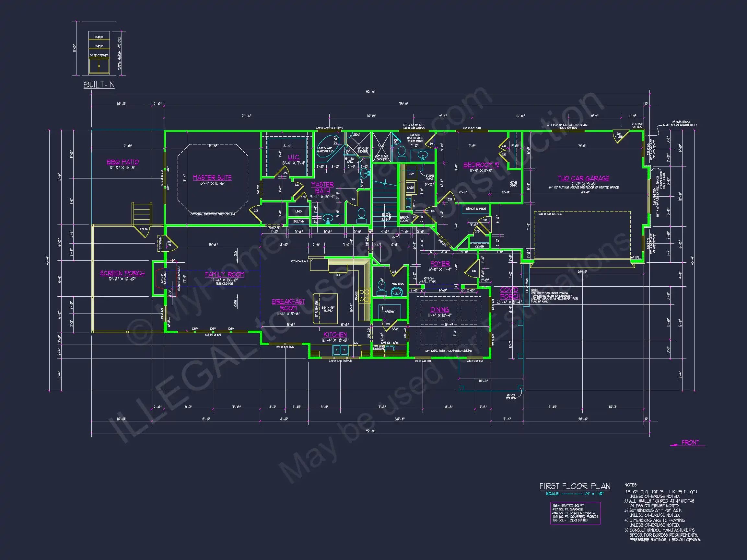Select the "BREAKFAST ROOM" label
This screenshot has height=560, width=747.
[288, 304]
